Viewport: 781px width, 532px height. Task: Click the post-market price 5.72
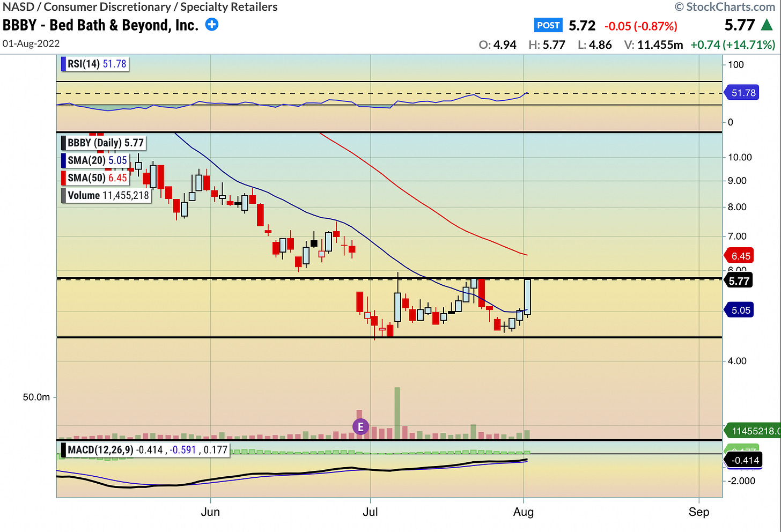pos(582,25)
